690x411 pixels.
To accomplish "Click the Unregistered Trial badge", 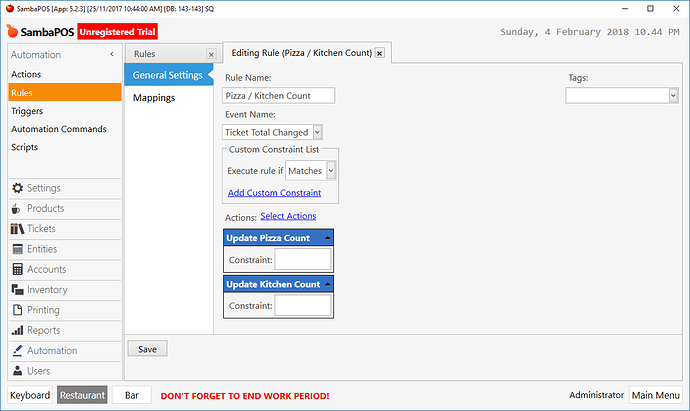I will pyautogui.click(x=117, y=32).
